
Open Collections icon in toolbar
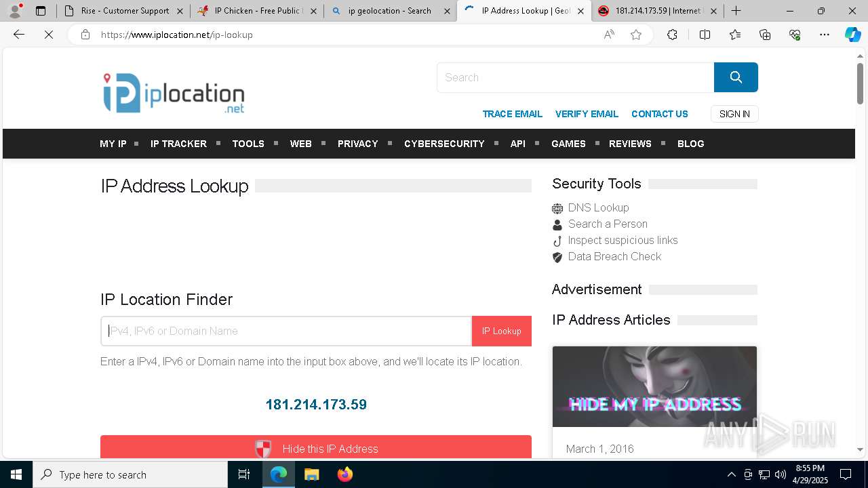[765, 35]
